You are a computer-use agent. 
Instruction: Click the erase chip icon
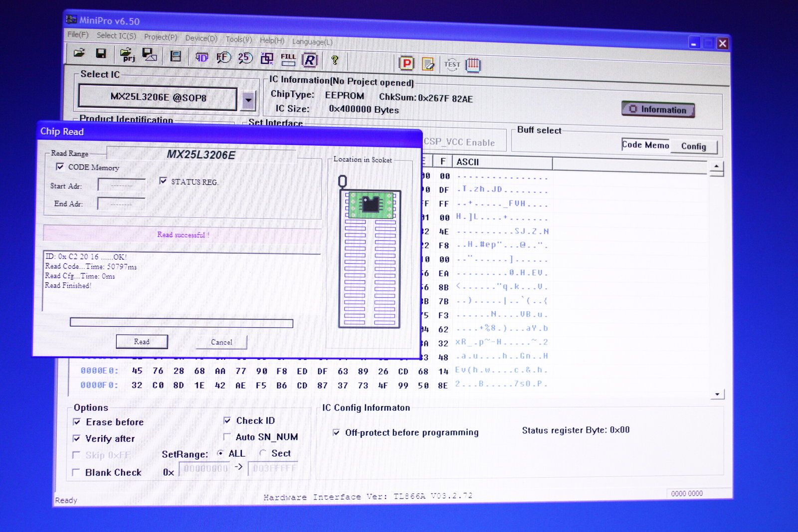pyautogui.click(x=428, y=64)
